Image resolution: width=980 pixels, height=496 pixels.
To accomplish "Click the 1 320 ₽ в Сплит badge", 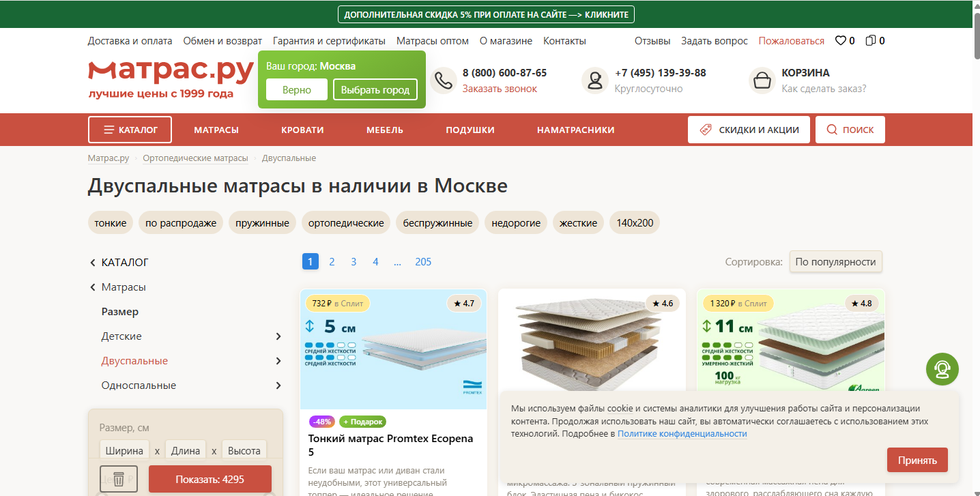I will pos(738,304).
